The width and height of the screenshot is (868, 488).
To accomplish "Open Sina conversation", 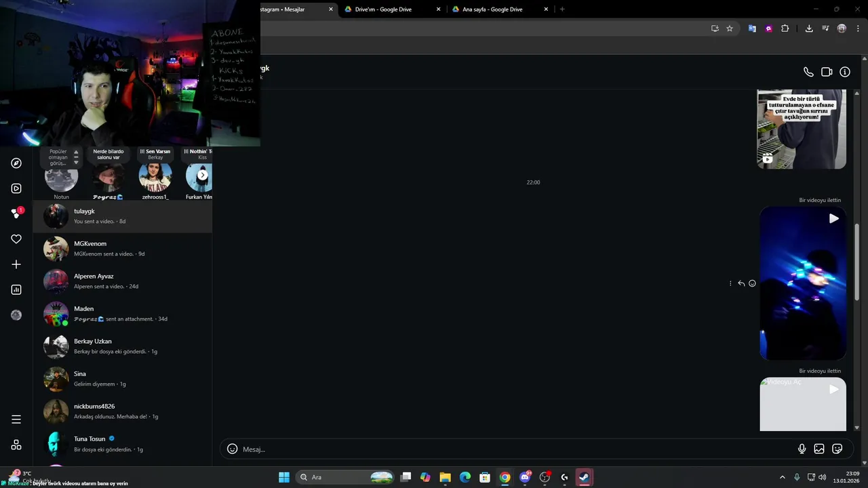I will point(123,379).
